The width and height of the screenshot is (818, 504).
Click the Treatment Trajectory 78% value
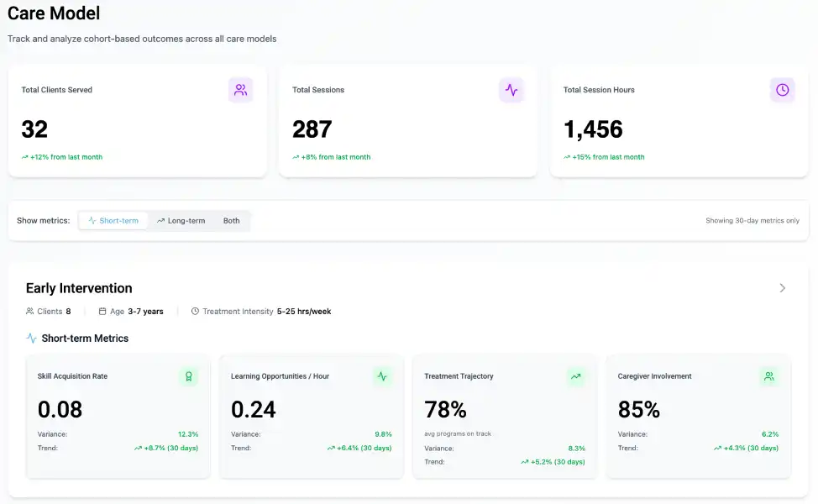(445, 410)
